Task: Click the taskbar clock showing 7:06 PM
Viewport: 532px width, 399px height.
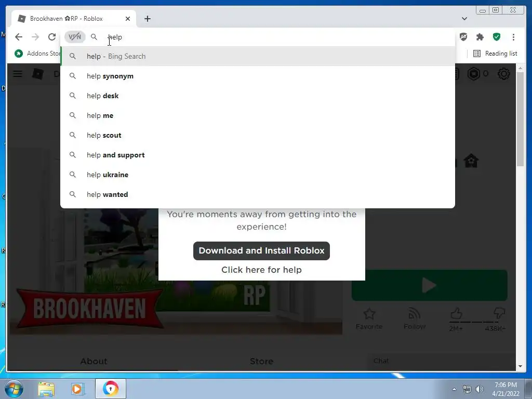Action: tap(506, 389)
